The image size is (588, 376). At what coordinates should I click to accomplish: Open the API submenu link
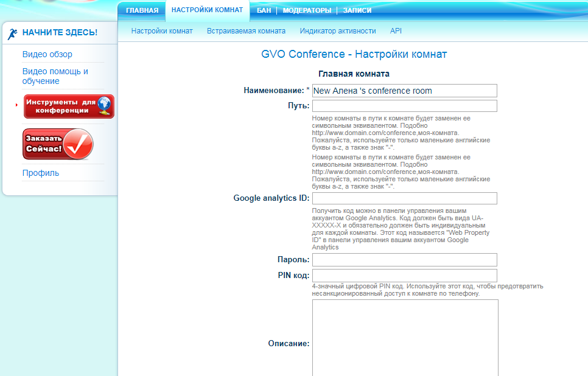[x=396, y=31]
